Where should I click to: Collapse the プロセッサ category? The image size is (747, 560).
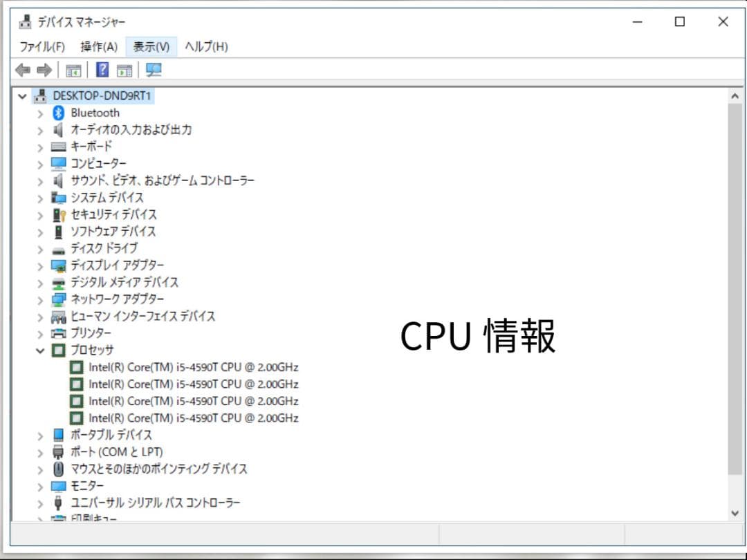(40, 350)
